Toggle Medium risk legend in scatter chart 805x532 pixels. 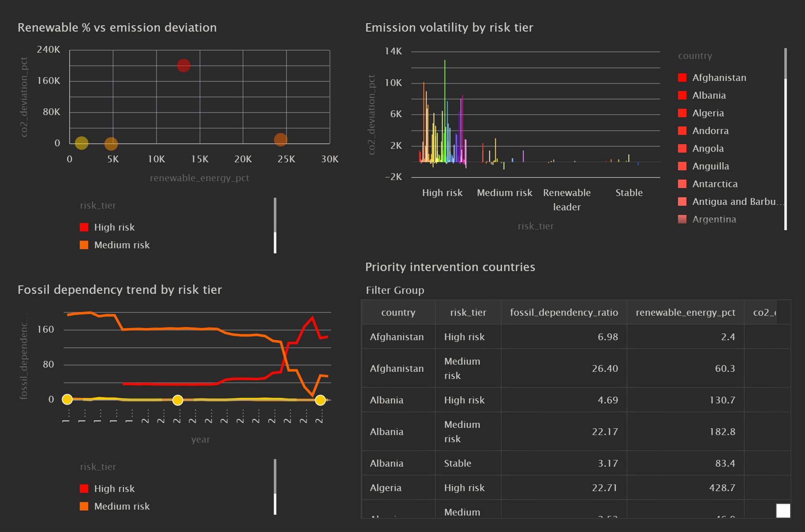(115, 245)
